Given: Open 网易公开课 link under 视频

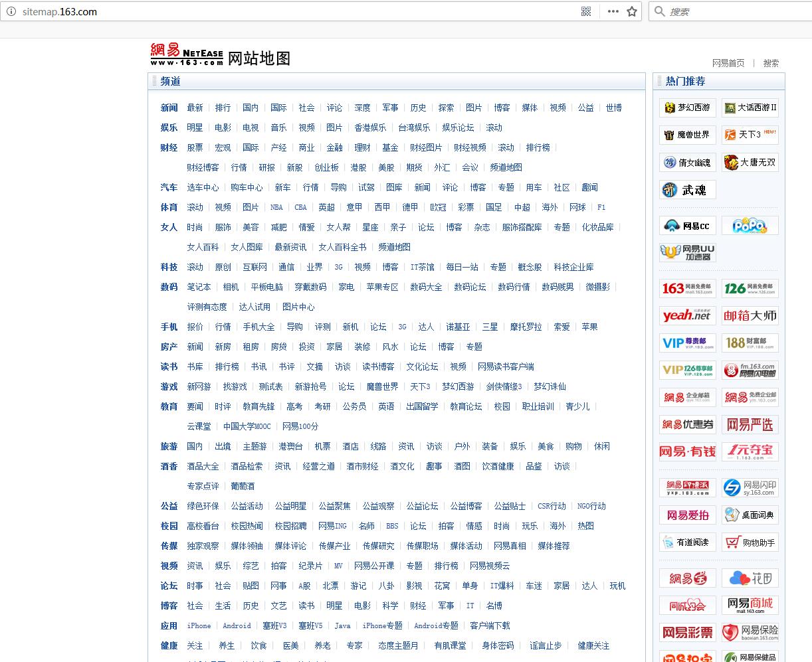Looking at the screenshot, I should coord(374,566).
